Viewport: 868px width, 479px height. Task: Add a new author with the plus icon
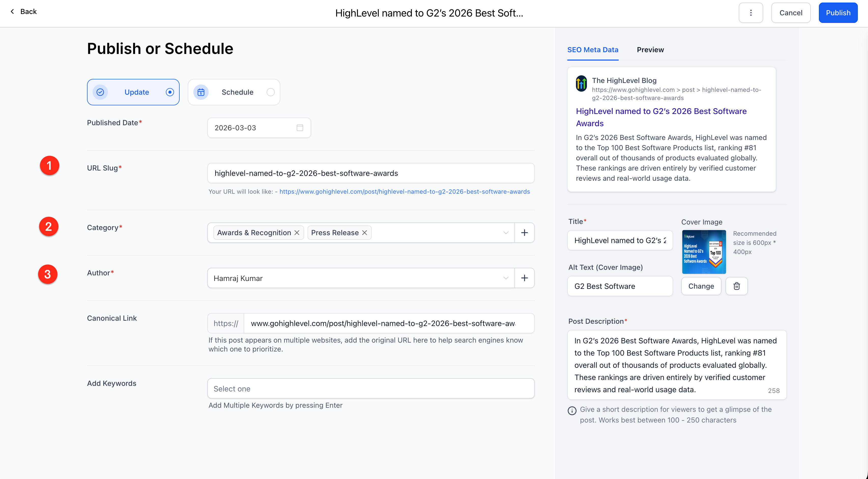click(524, 278)
